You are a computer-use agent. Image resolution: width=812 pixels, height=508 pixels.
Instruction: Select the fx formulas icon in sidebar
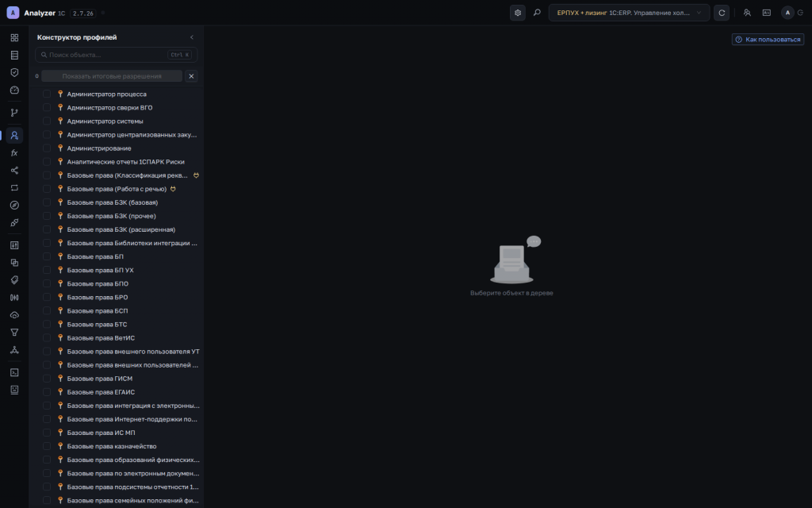pyautogui.click(x=14, y=153)
